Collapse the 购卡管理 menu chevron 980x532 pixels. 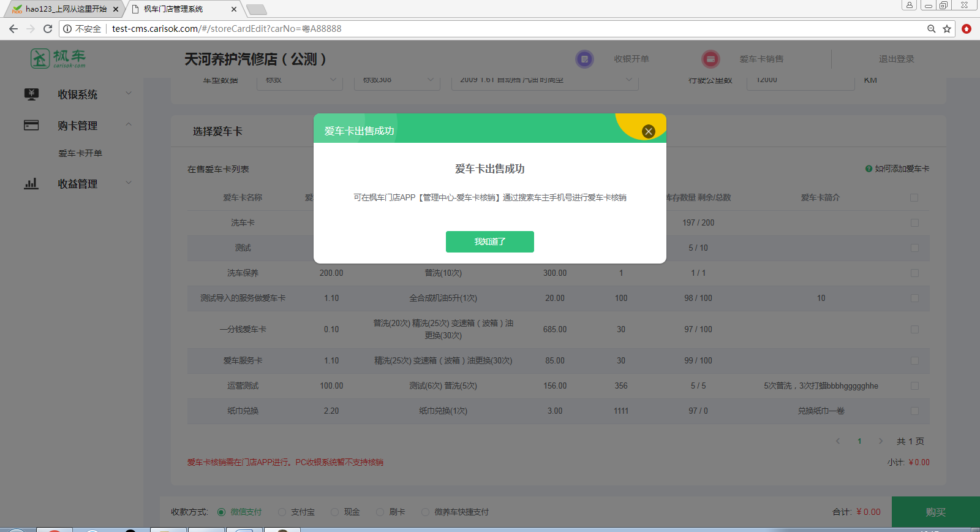pyautogui.click(x=129, y=124)
